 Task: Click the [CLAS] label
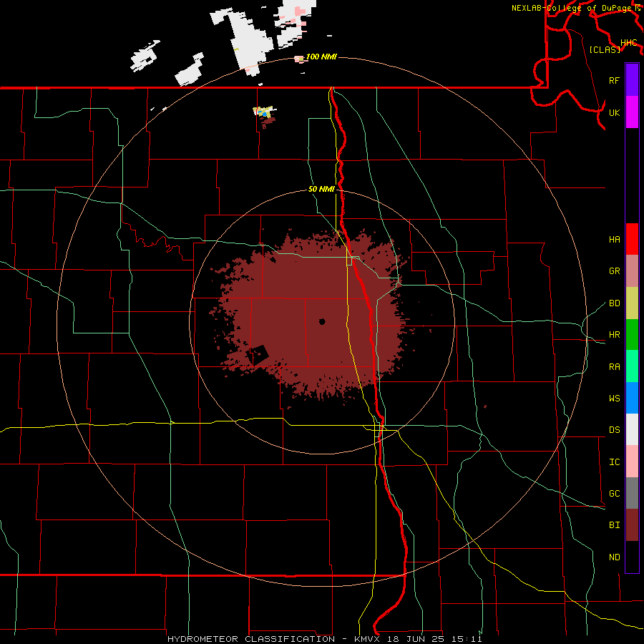tap(605, 49)
